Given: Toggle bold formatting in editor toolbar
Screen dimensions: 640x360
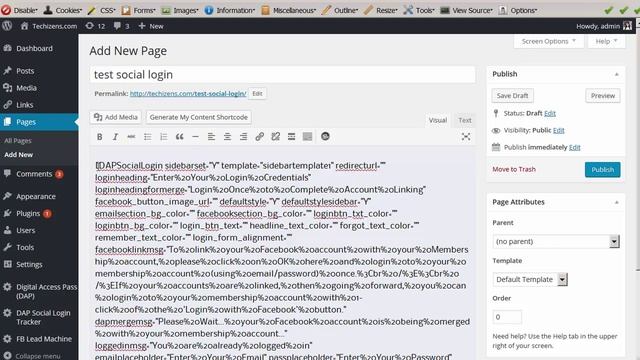Looking at the screenshot, I should 100,137.
